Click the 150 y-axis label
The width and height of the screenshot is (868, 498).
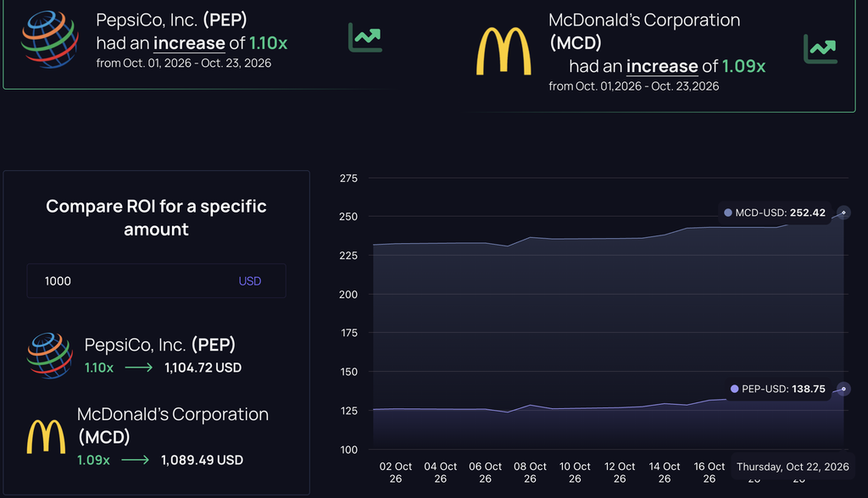pos(349,372)
